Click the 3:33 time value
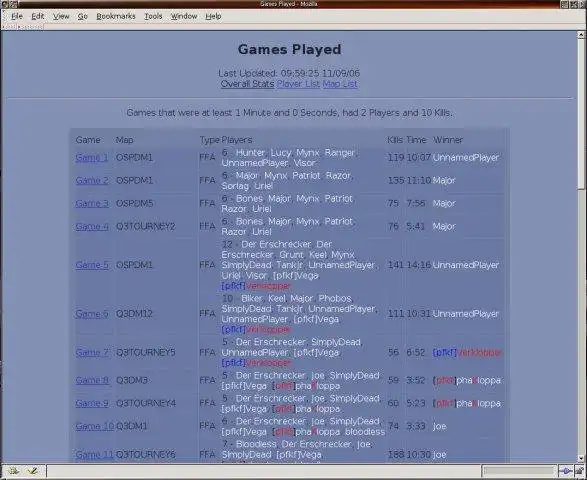 [416, 426]
